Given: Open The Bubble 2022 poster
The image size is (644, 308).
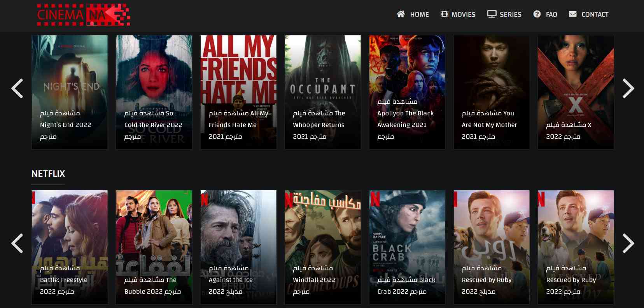Looking at the screenshot, I should (154, 247).
